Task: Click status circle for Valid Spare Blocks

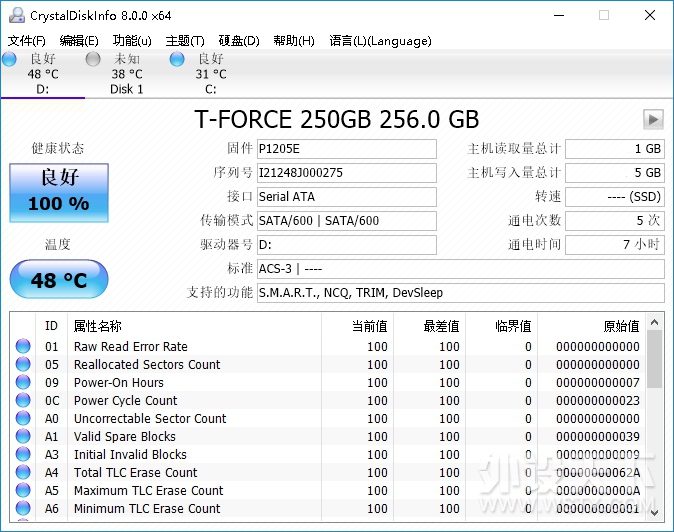Action: pos(23,436)
